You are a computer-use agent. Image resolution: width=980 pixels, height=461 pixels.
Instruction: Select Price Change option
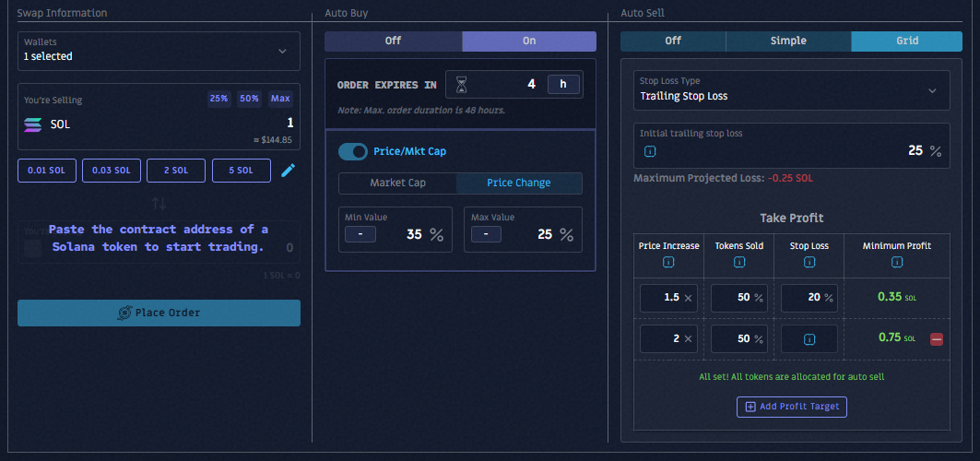click(x=519, y=183)
